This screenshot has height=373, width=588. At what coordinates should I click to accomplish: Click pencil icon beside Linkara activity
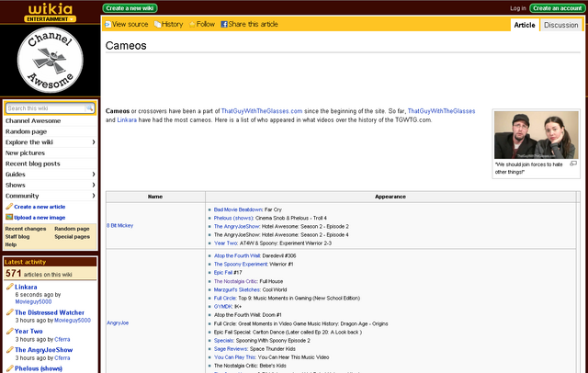coord(10,287)
